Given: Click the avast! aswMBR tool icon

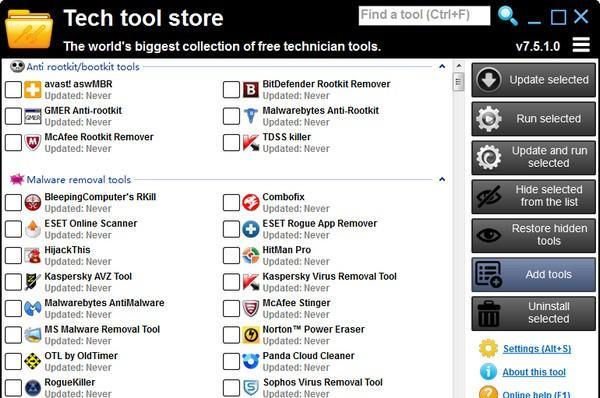Looking at the screenshot, I should coord(33,90).
